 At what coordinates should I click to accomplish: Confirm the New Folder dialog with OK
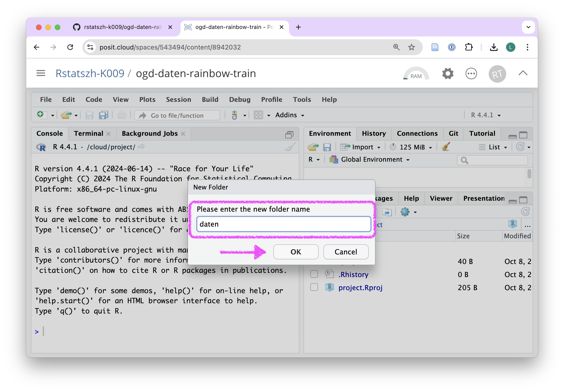coord(296,252)
